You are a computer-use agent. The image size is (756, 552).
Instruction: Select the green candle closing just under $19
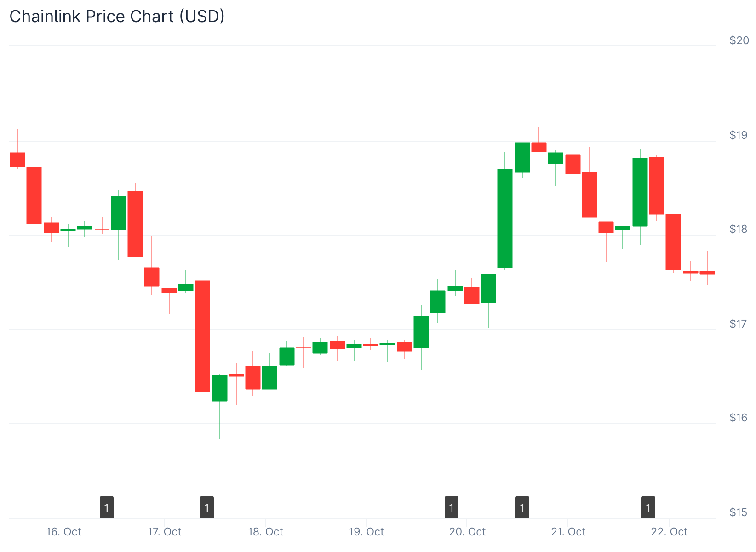522,157
